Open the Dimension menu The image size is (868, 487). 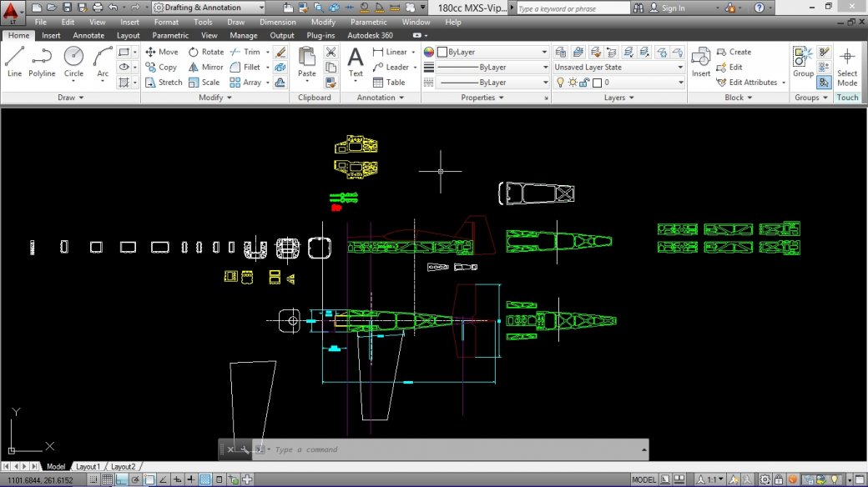point(277,22)
